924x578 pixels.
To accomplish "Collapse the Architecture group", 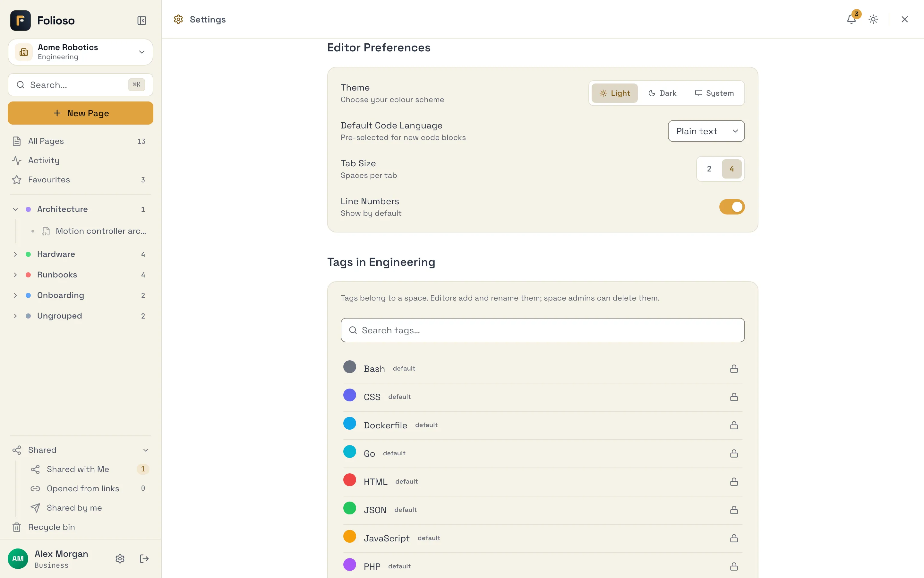I will pyautogui.click(x=15, y=209).
